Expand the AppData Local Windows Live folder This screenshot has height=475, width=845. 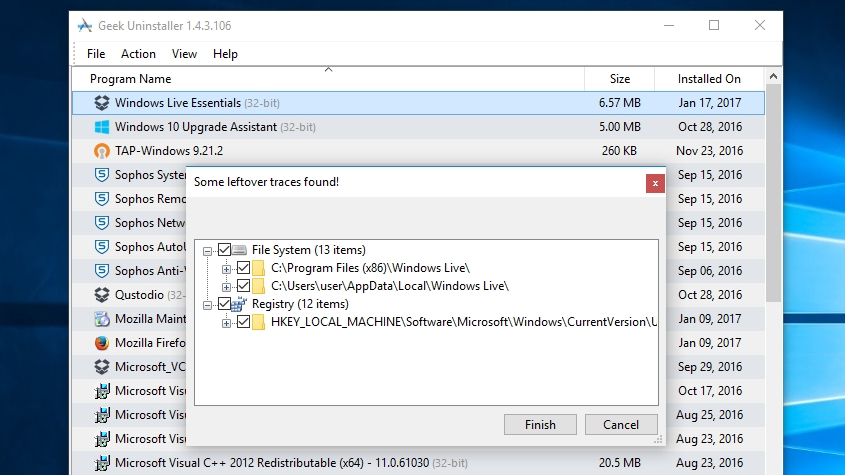pyautogui.click(x=226, y=287)
